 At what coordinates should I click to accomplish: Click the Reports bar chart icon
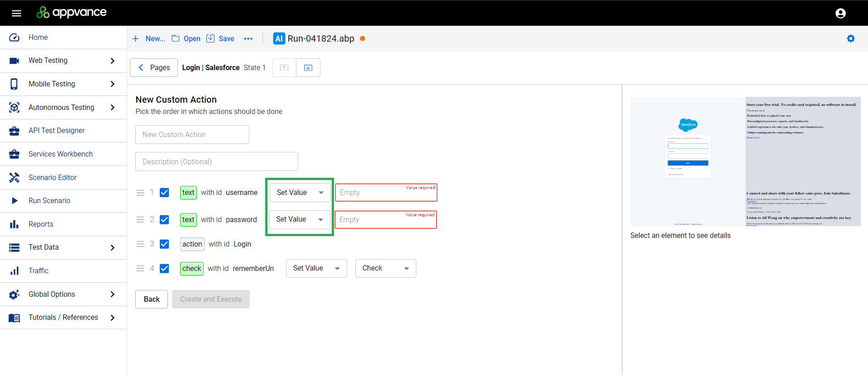[x=14, y=224]
